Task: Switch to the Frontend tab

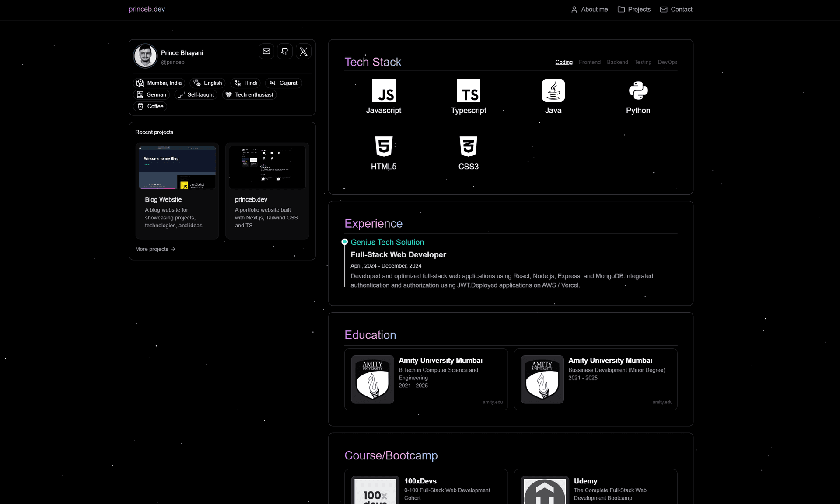Action: (x=589, y=62)
